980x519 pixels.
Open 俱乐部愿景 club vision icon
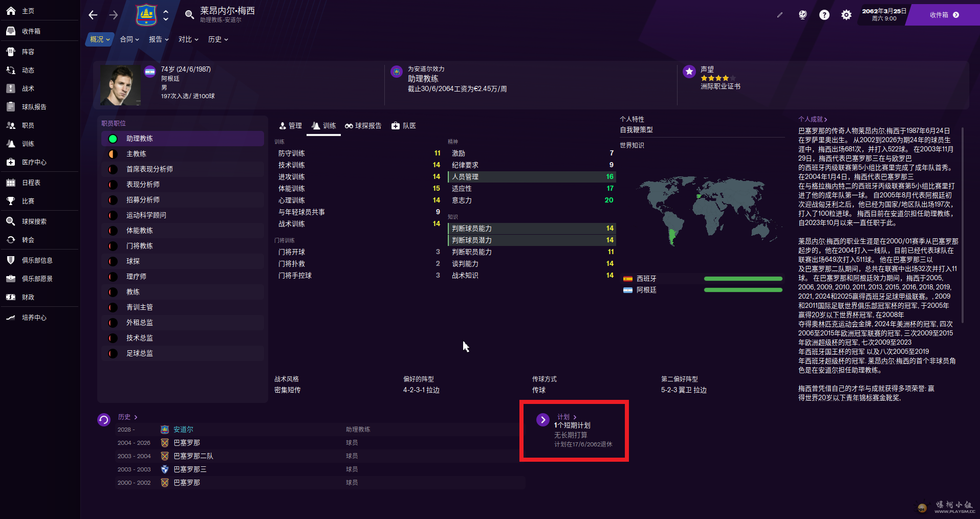[x=11, y=279]
